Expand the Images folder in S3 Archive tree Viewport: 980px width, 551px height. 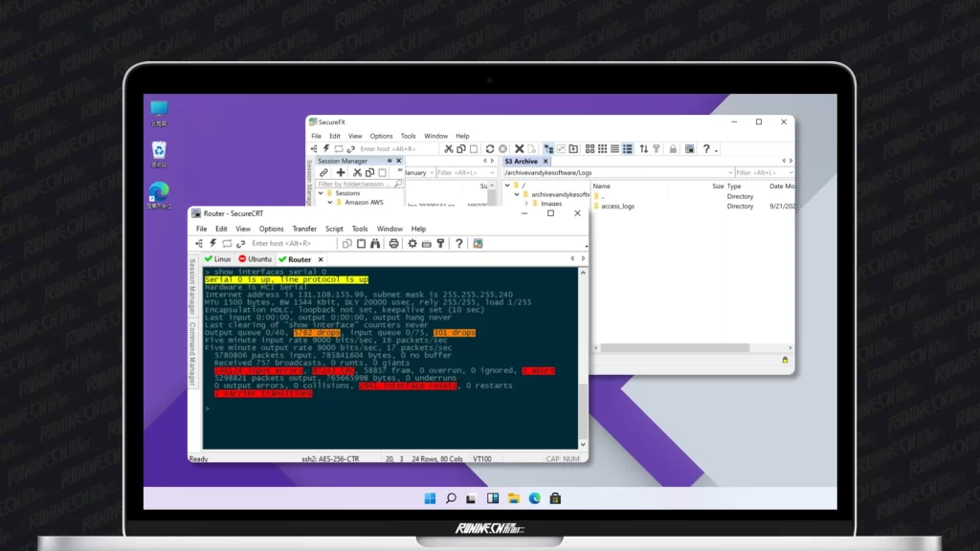pyautogui.click(x=526, y=204)
